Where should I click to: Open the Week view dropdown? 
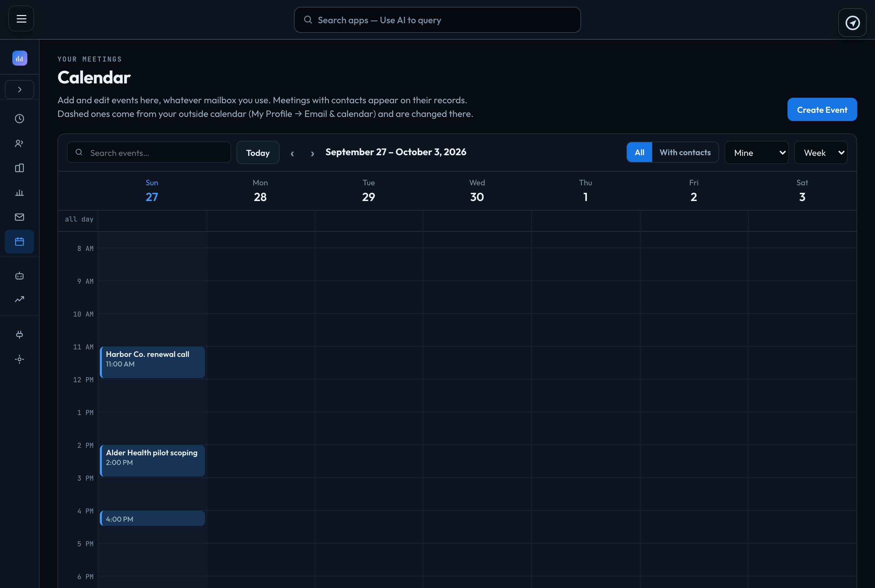pos(821,152)
